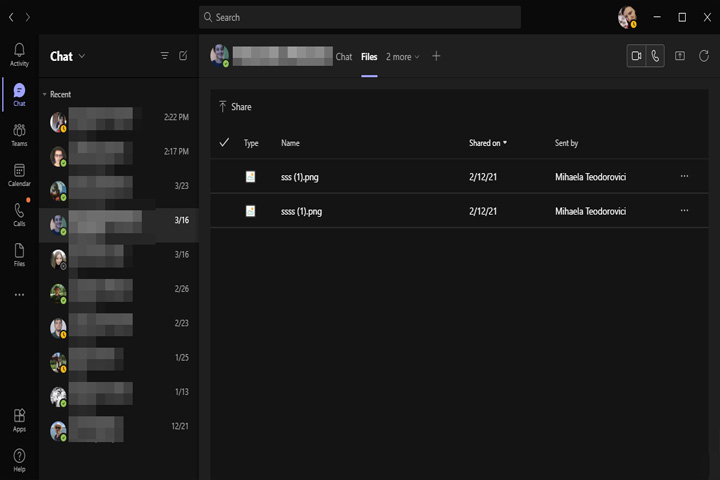Open the 2 more tabs dropdown

403,56
